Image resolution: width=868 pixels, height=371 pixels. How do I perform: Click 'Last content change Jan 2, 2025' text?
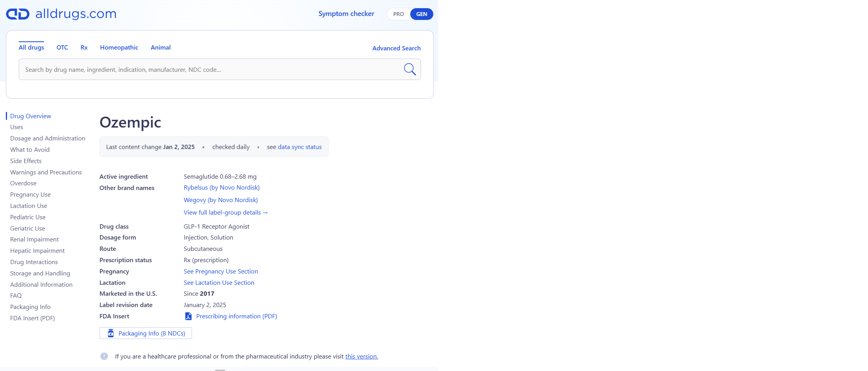pyautogui.click(x=150, y=147)
